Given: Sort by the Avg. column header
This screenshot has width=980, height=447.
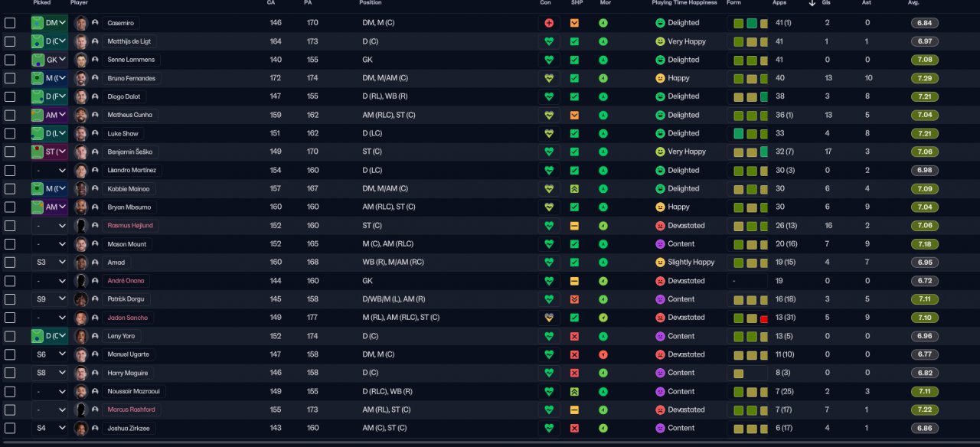Looking at the screenshot, I should [913, 3].
